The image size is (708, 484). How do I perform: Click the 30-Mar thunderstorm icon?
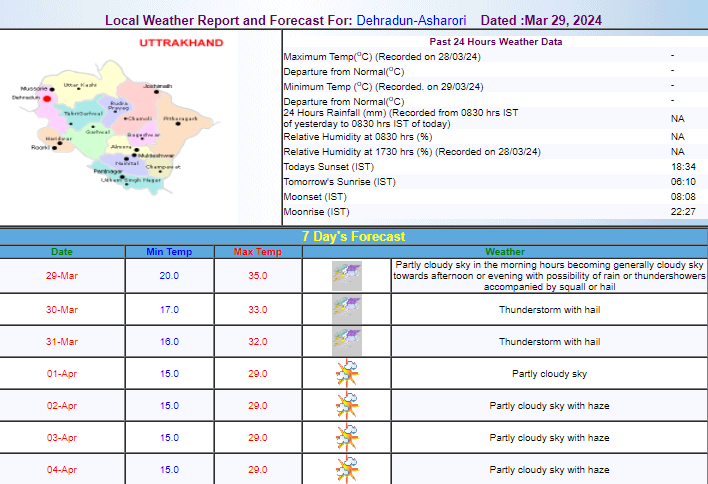[x=346, y=309]
